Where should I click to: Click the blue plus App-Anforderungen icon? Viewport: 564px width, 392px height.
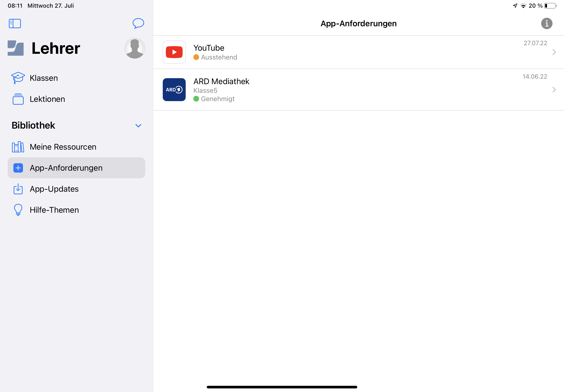tap(18, 168)
